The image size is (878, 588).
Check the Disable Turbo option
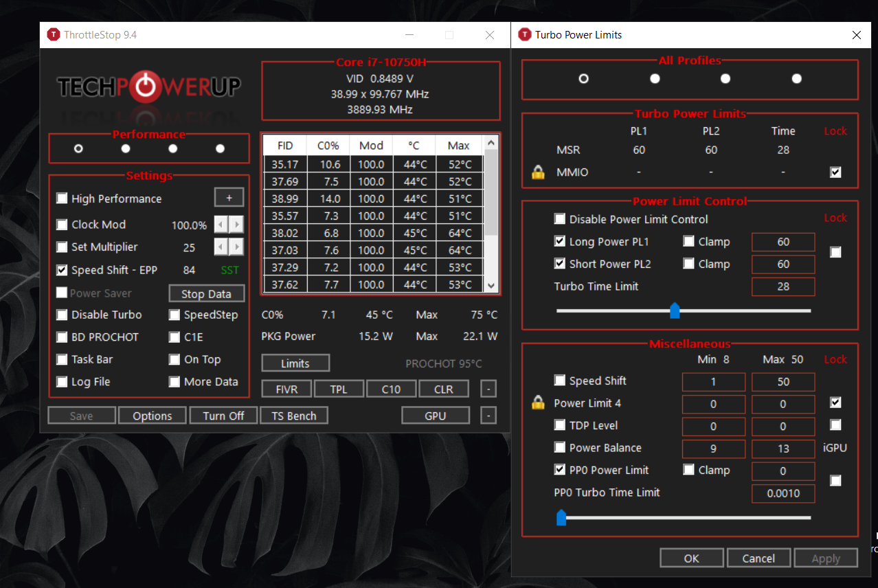pyautogui.click(x=62, y=315)
